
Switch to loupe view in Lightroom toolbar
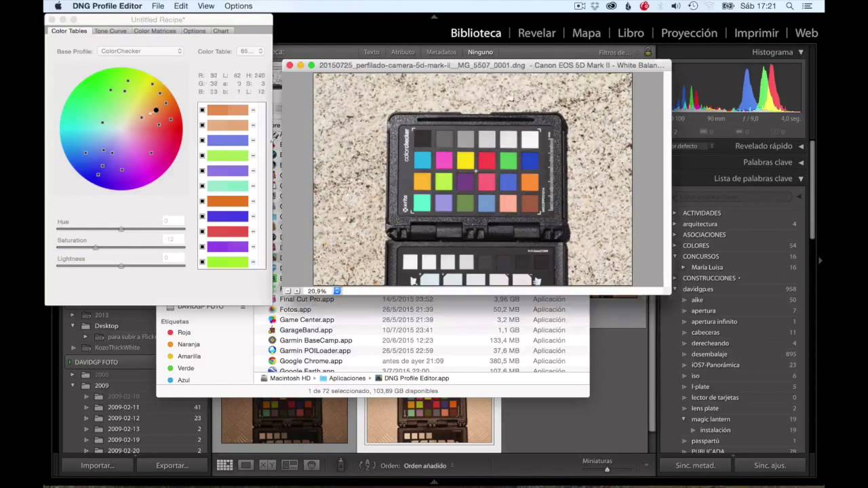pos(246,465)
